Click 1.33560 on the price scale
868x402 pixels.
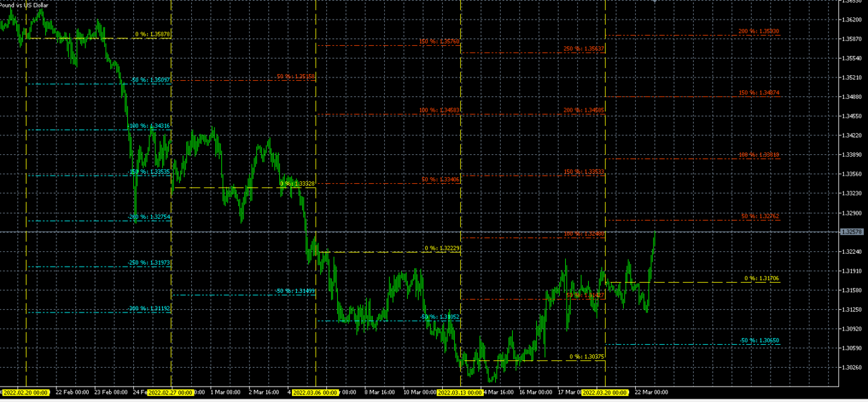point(852,174)
